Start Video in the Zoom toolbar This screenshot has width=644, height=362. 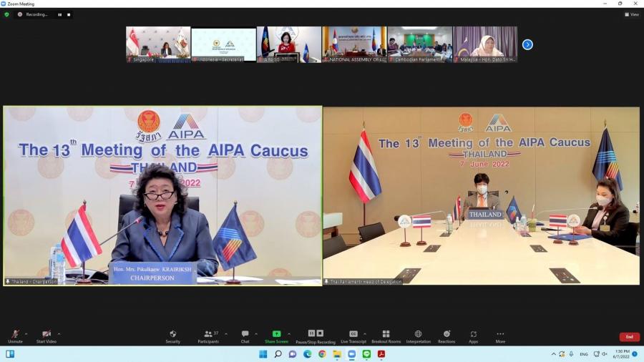(x=47, y=335)
